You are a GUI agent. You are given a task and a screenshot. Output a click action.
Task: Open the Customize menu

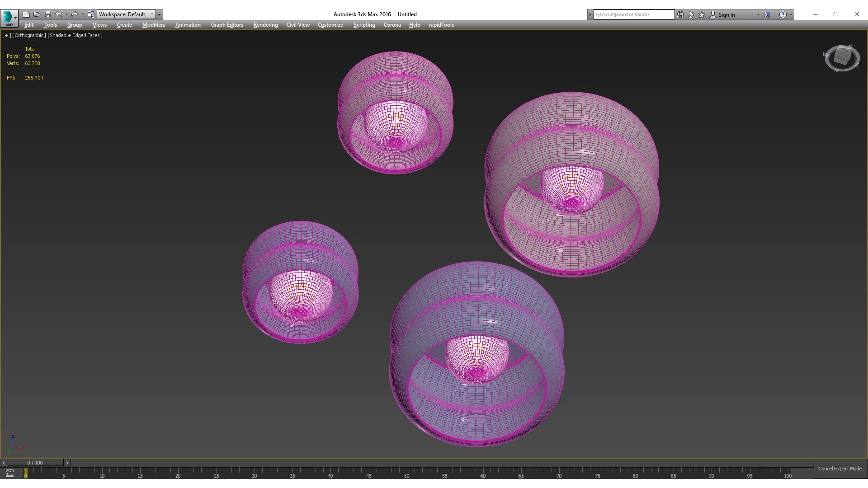coord(330,25)
